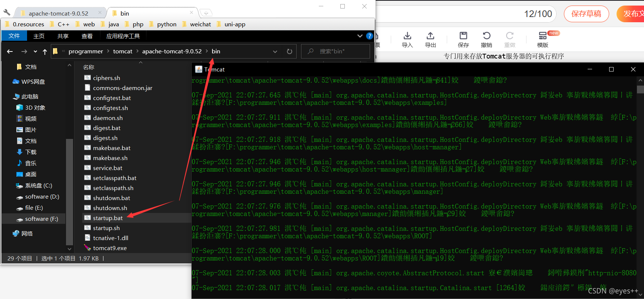
Task: Click the orange 发布 button
Action: pyautogui.click(x=631, y=14)
